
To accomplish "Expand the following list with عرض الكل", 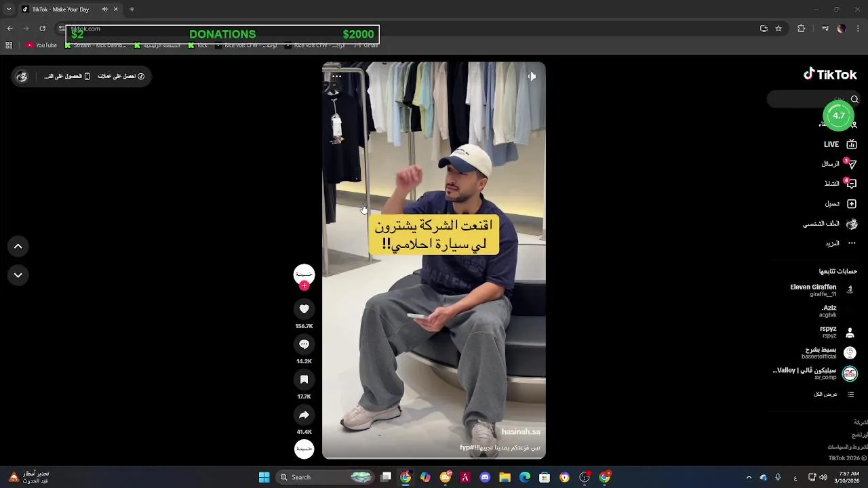I will [834, 394].
